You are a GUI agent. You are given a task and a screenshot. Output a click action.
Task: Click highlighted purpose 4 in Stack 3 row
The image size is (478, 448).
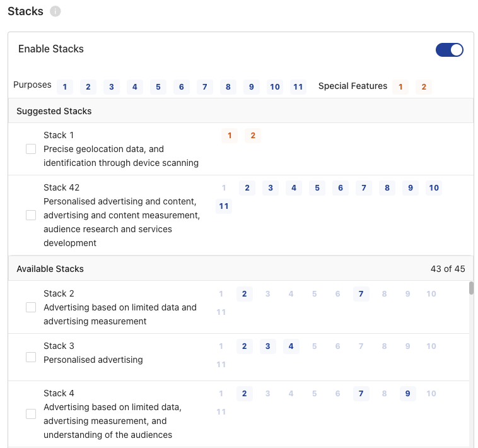(291, 346)
